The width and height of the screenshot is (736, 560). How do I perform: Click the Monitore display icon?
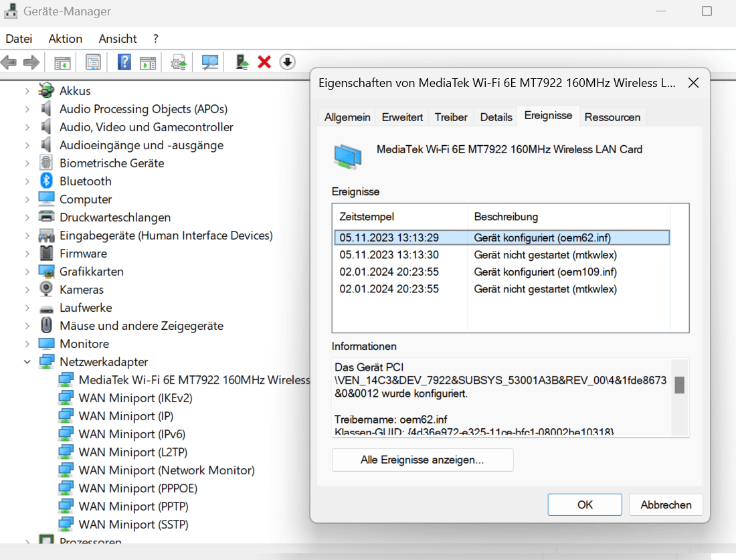46,344
